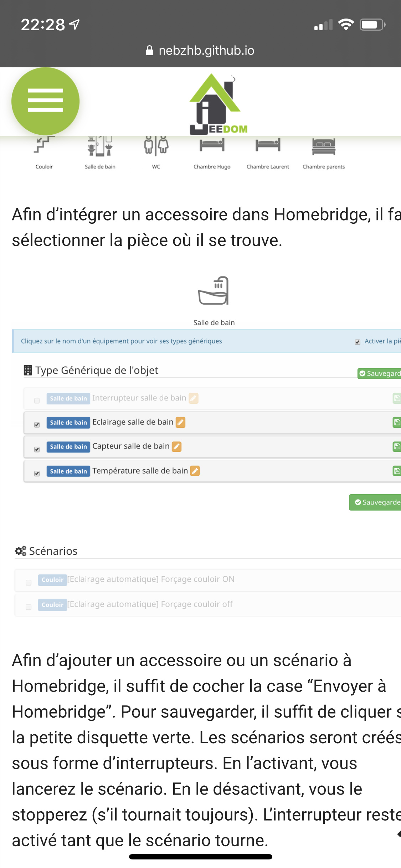Click pencil icon next to Température salle de bain

(x=195, y=471)
